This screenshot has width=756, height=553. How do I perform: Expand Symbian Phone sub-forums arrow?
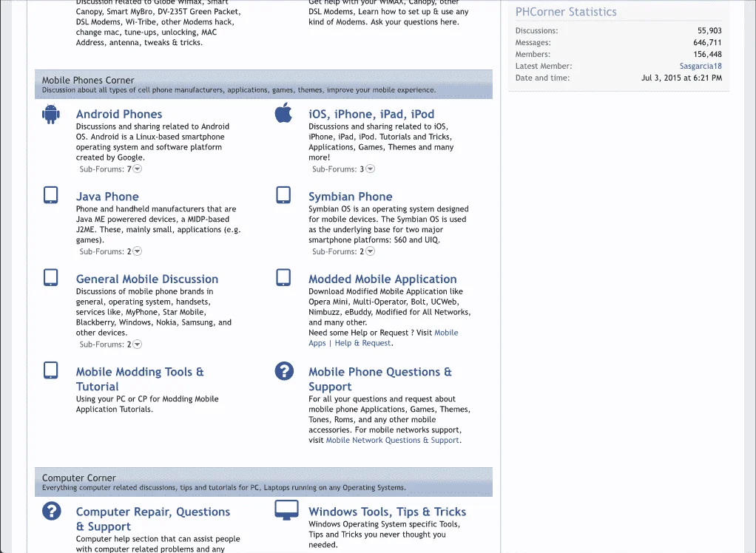[x=371, y=251]
